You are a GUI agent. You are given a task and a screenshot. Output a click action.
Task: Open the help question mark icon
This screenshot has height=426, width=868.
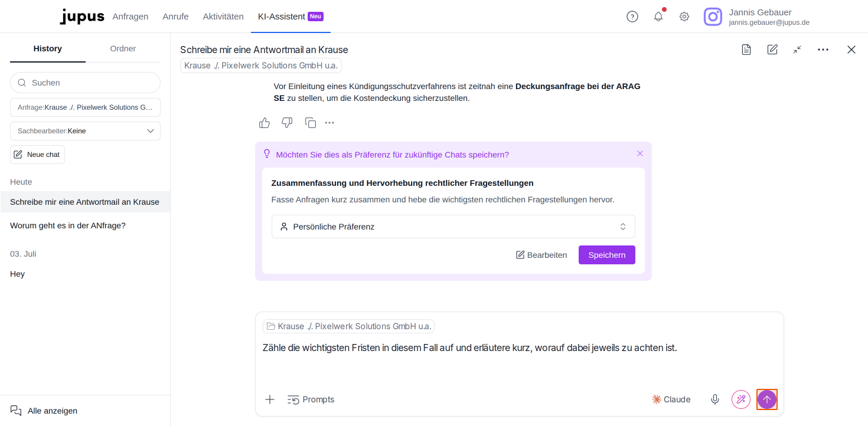click(632, 17)
